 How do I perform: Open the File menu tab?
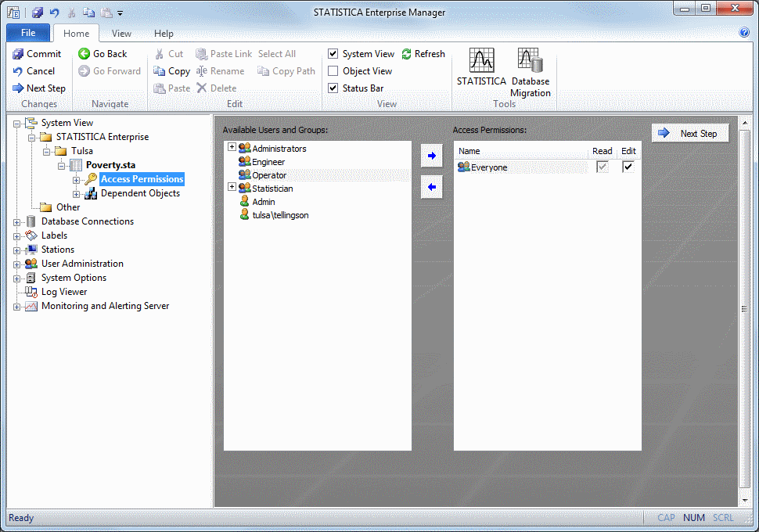click(x=28, y=33)
